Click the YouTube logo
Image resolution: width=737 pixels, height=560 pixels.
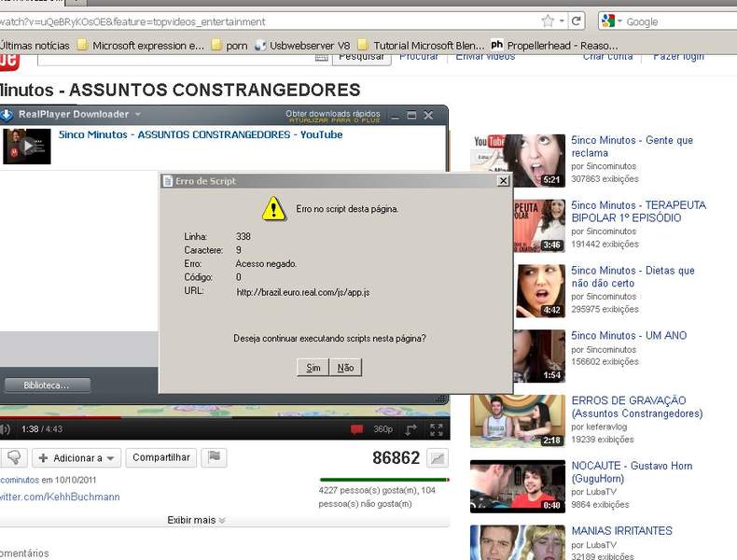coord(9,61)
